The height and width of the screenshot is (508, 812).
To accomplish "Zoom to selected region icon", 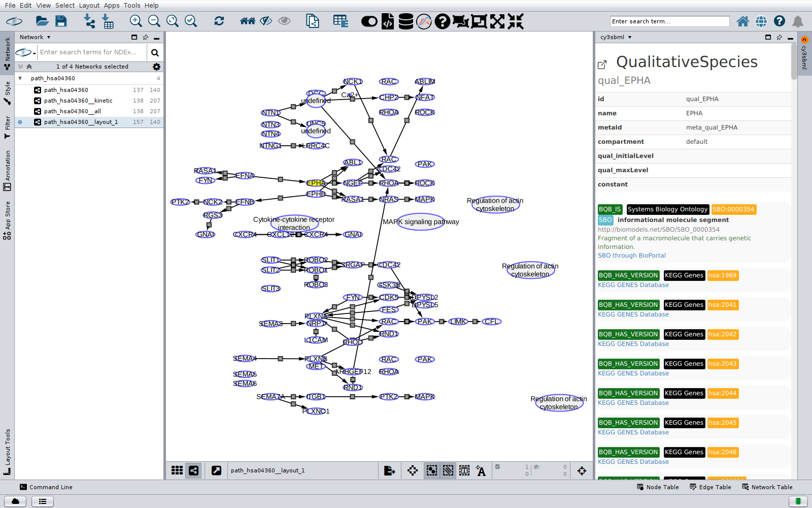I will point(191,21).
